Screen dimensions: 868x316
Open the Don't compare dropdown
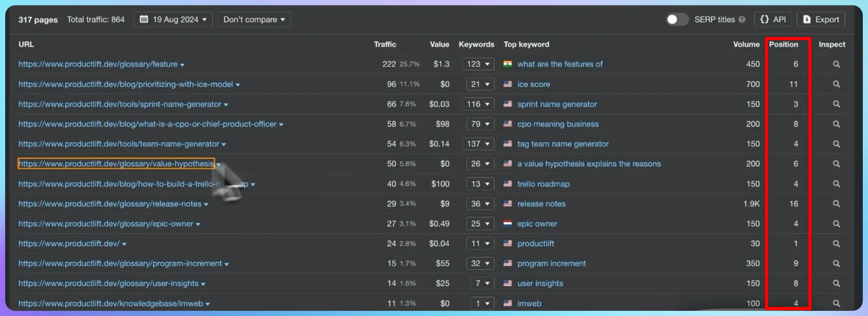[x=254, y=19]
